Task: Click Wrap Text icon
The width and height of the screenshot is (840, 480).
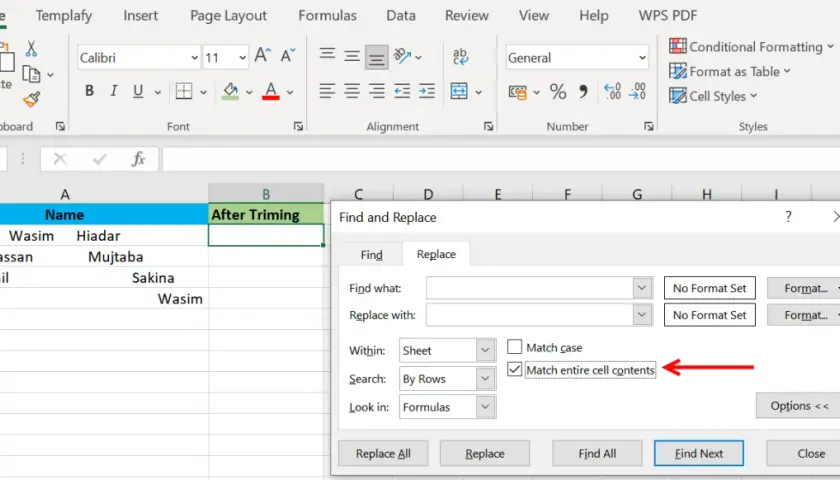Action: coord(460,56)
